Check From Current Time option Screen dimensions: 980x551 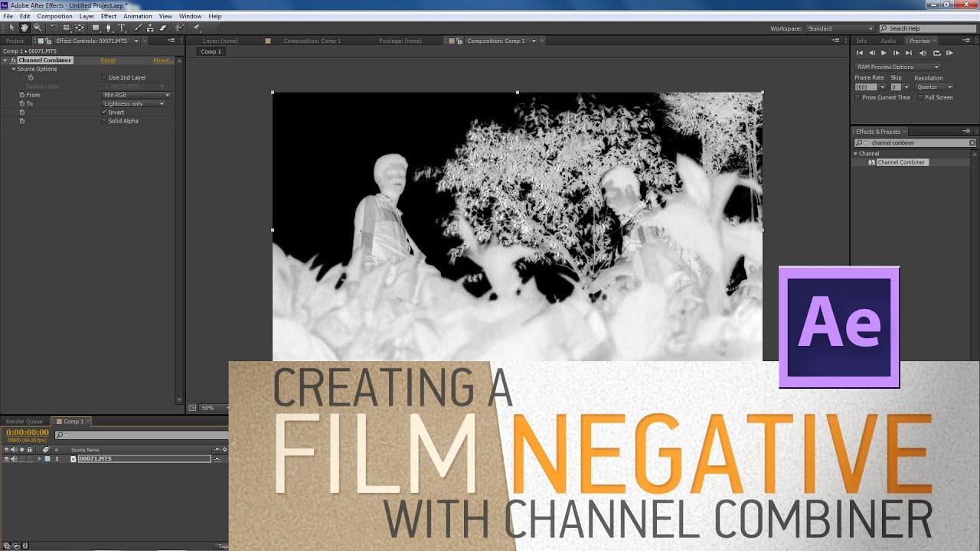[858, 97]
